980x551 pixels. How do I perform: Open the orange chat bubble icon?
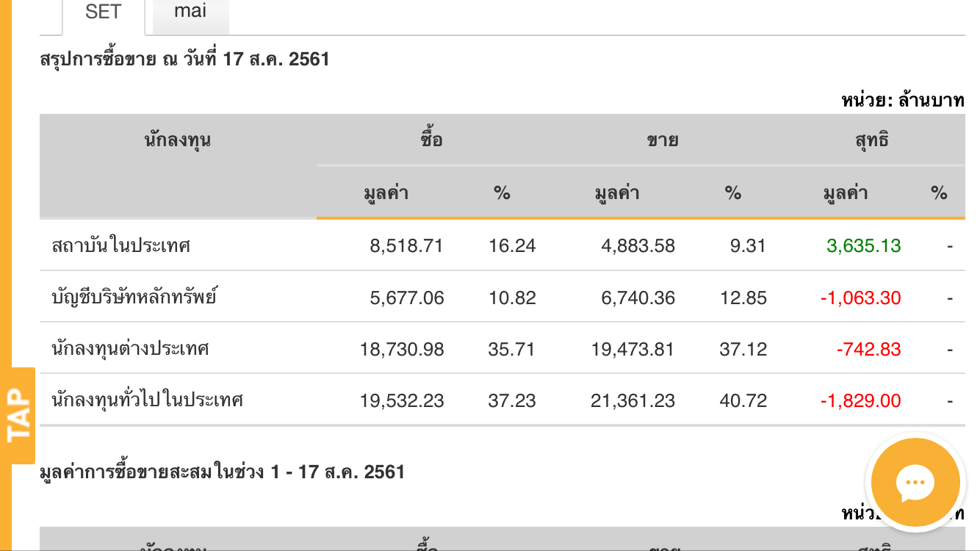(x=915, y=483)
